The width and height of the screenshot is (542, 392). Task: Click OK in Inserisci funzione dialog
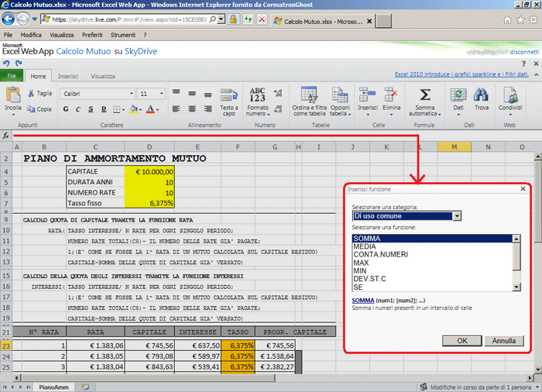click(x=462, y=341)
